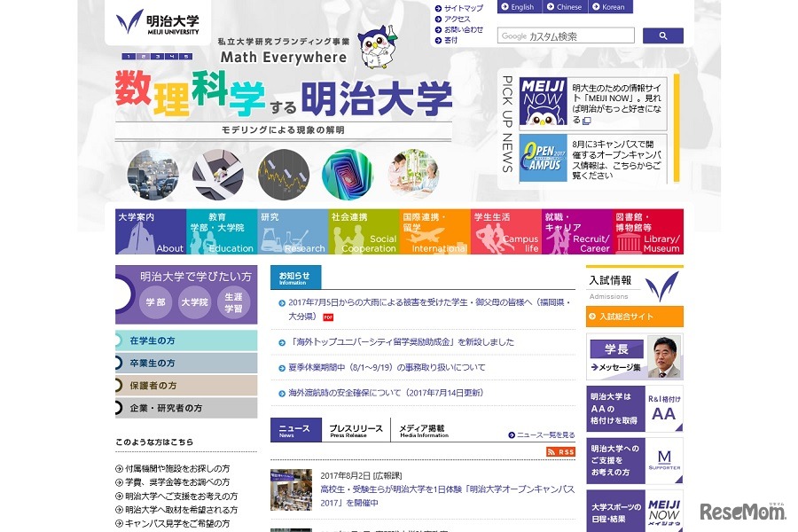Screen dimensions: 798x532
Task: Select the 大学院 circle button
Action: tap(194, 302)
